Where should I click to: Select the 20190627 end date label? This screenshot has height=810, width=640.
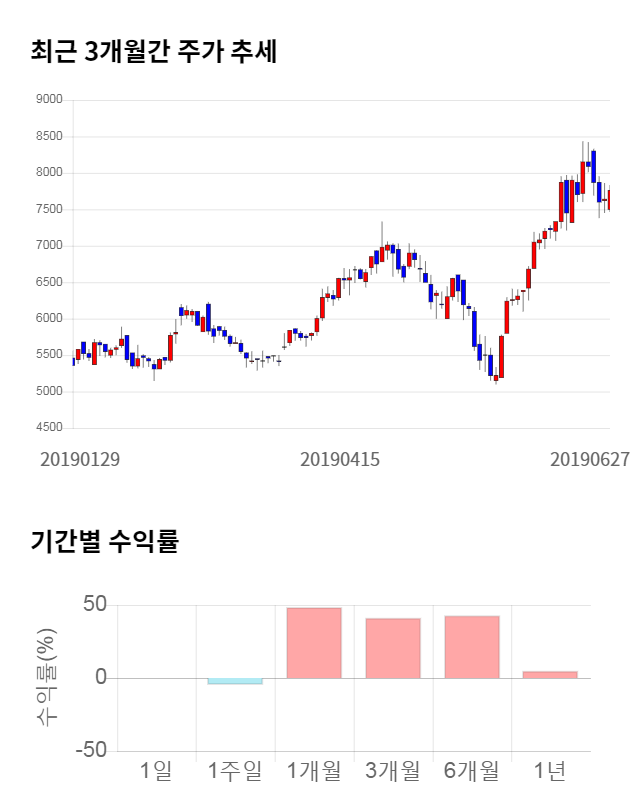pyautogui.click(x=590, y=460)
